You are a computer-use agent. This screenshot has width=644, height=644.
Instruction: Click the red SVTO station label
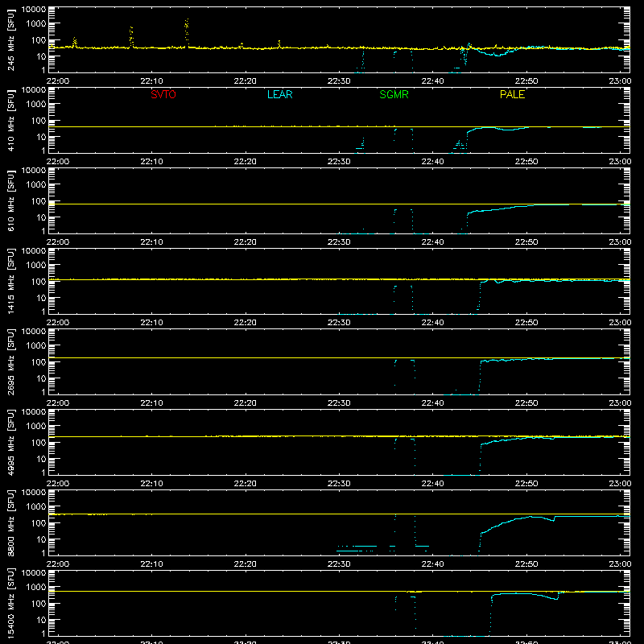coord(163,94)
